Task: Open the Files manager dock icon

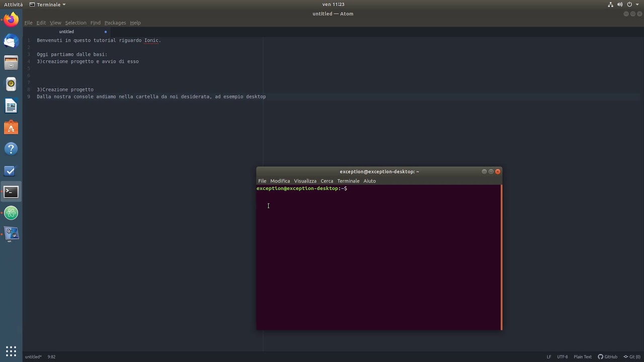Action: (x=11, y=63)
